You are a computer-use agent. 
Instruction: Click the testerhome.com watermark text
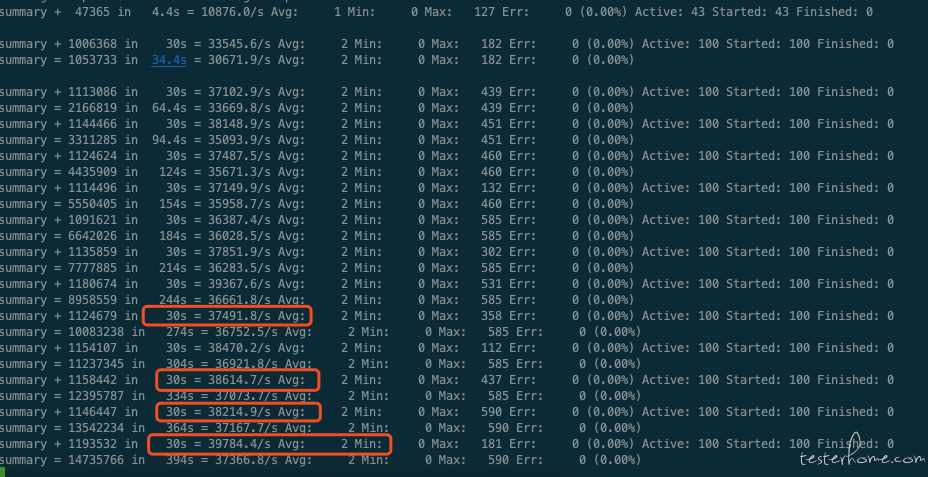pos(862,459)
